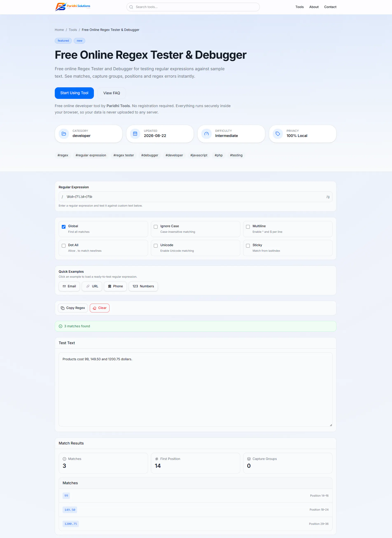Click the Privacy tag icon
The height and width of the screenshot is (538, 392).
[x=278, y=134]
